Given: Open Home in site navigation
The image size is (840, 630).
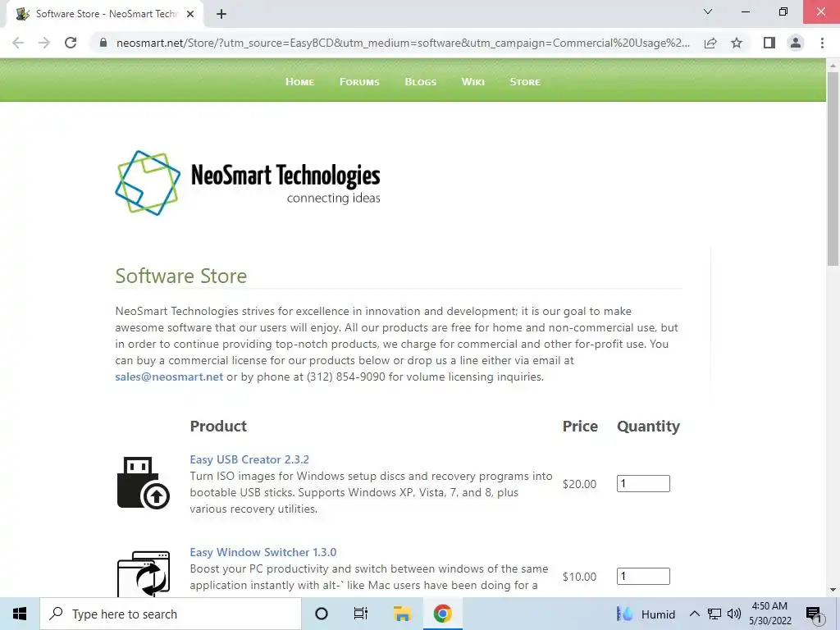Looking at the screenshot, I should 299,81.
